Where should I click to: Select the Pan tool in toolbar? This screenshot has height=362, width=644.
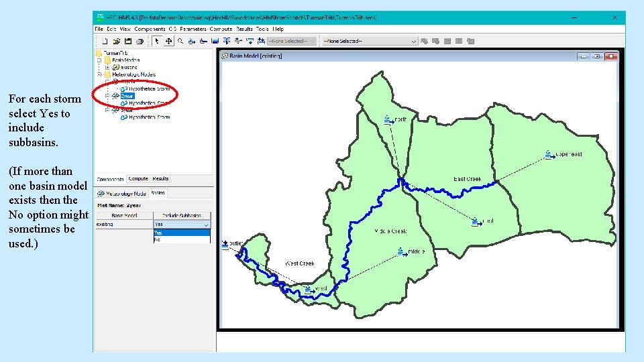point(168,41)
